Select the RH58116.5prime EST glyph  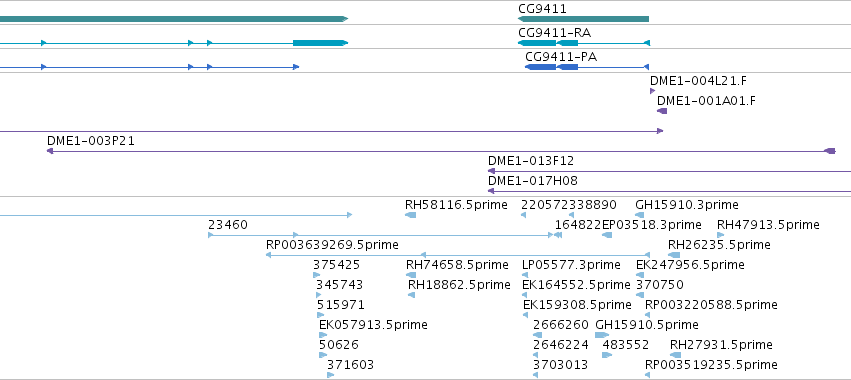[x=410, y=215]
